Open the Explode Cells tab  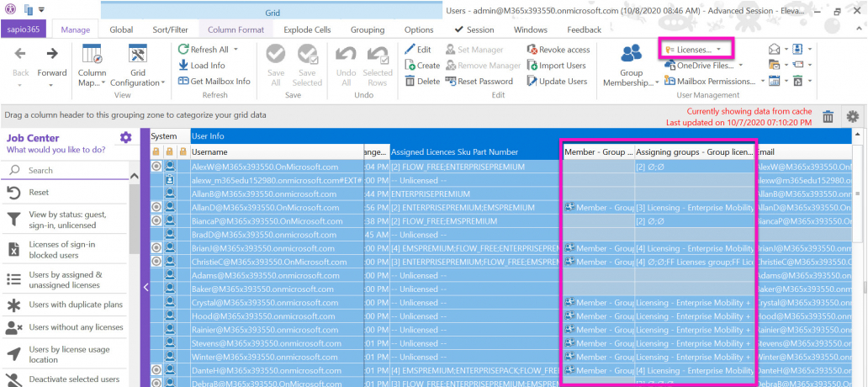307,30
